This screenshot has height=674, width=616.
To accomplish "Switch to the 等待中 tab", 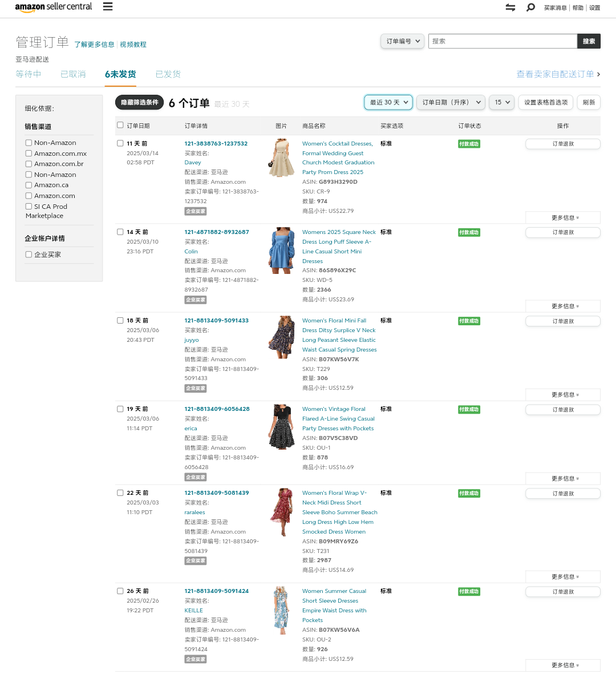I will pyautogui.click(x=28, y=74).
